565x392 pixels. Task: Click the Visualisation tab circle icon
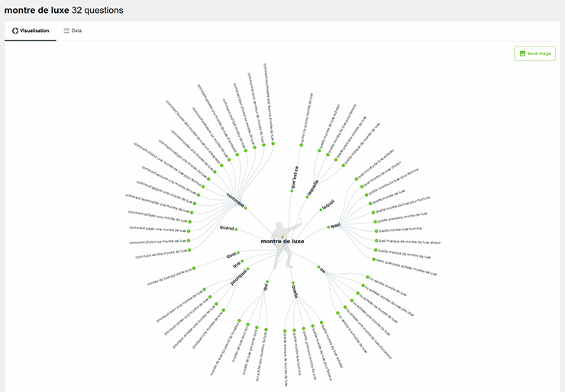(15, 31)
